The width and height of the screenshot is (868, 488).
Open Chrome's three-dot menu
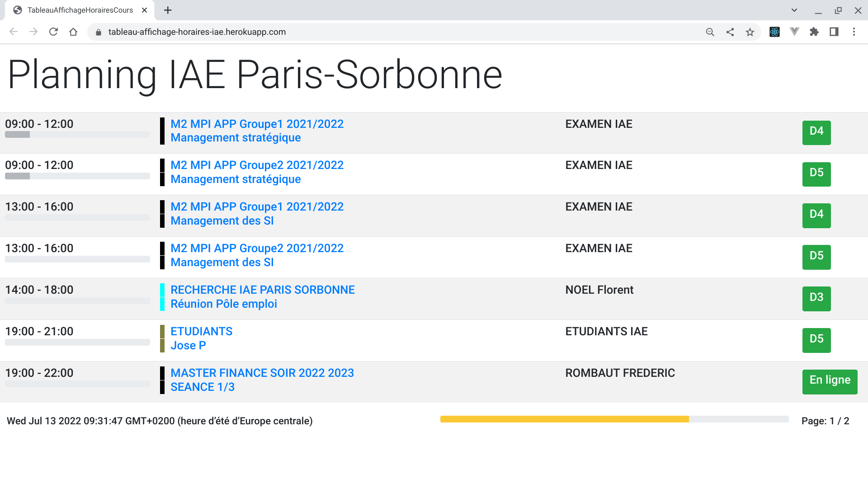854,32
